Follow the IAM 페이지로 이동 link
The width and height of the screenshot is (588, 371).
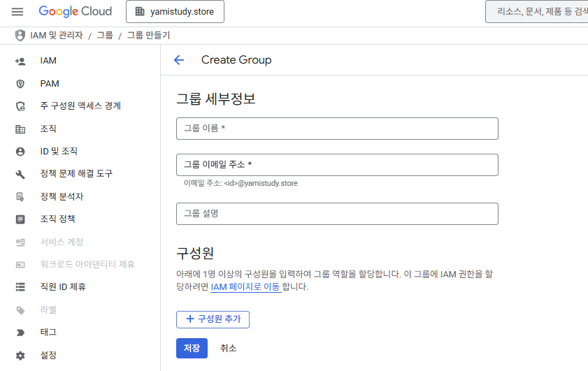click(245, 287)
